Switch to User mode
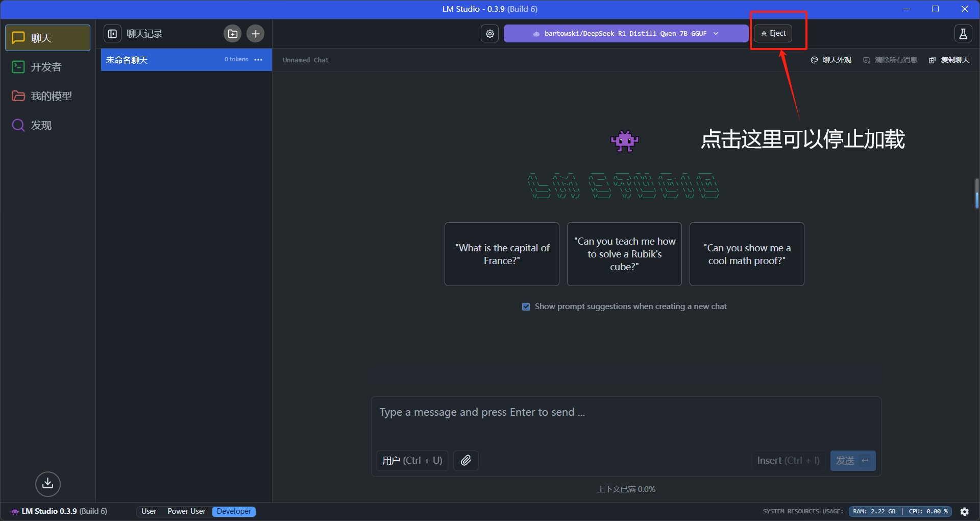The image size is (980, 521). [x=149, y=511]
